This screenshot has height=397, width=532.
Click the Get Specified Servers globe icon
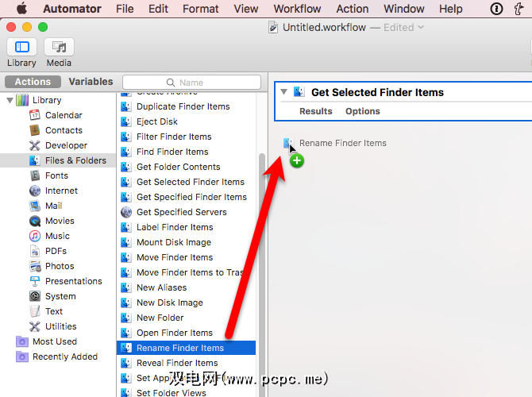click(126, 212)
